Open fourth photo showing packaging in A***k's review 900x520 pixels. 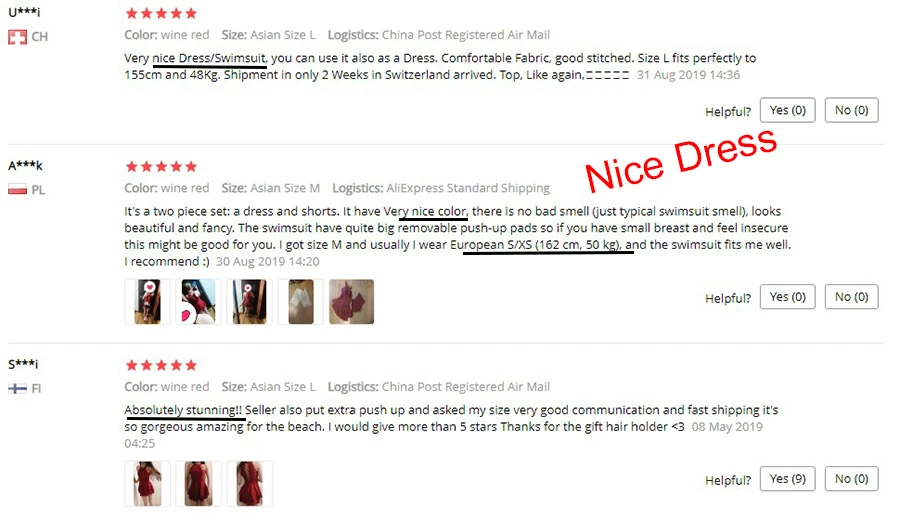coord(301,302)
